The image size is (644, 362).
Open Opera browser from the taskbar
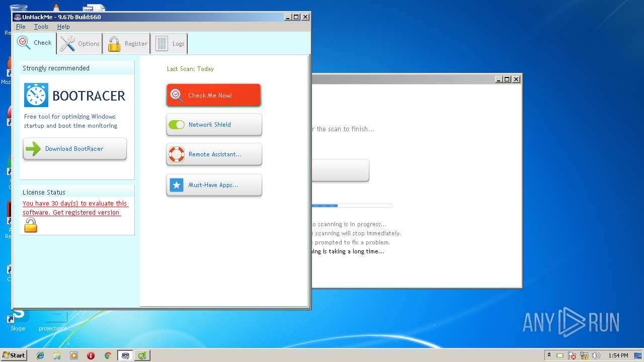click(x=91, y=355)
